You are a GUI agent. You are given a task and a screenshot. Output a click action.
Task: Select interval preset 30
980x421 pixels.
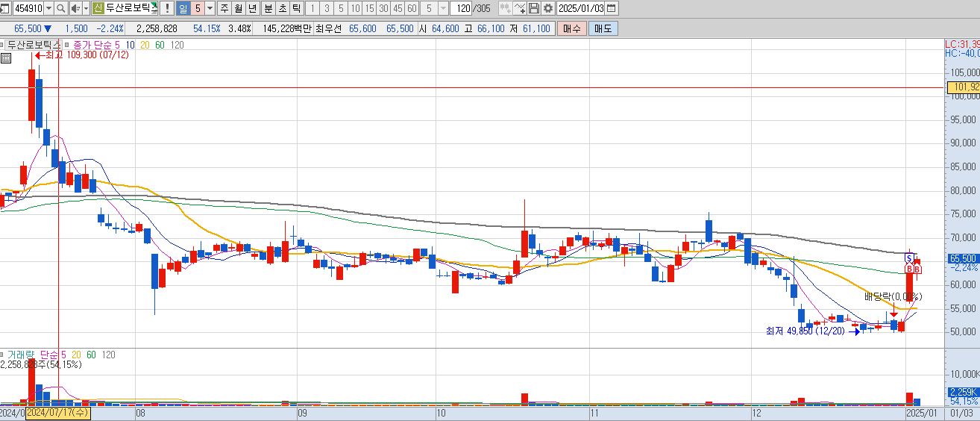(383, 9)
